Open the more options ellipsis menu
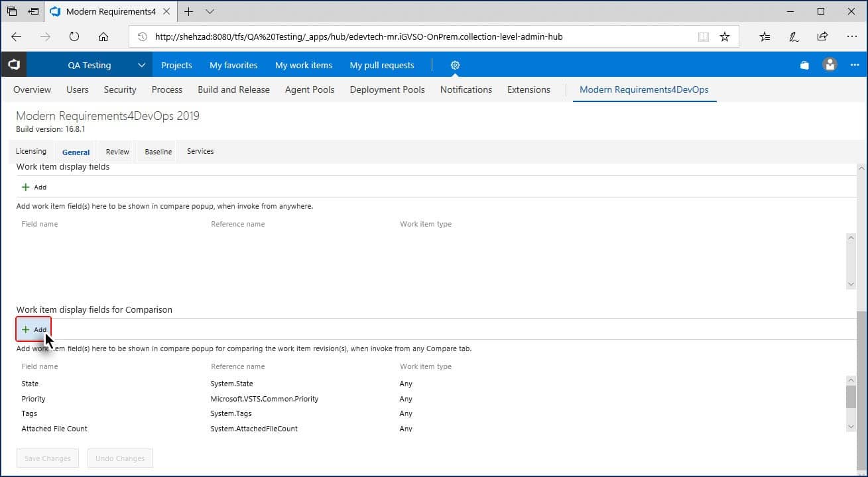The width and height of the screenshot is (868, 477). pyautogui.click(x=855, y=65)
